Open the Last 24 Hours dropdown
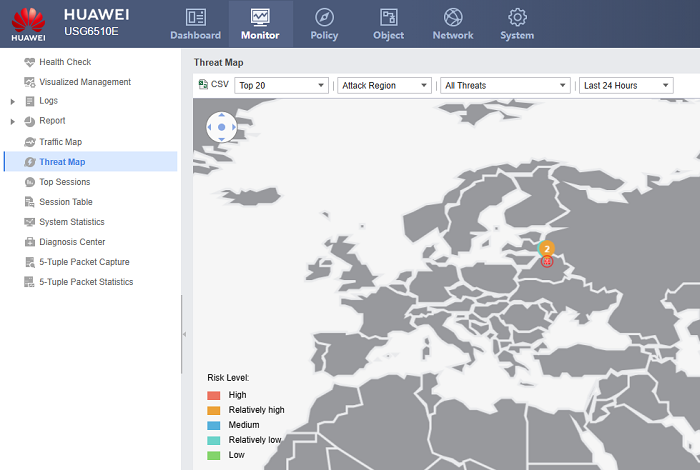This screenshot has width=700, height=470. 625,86
